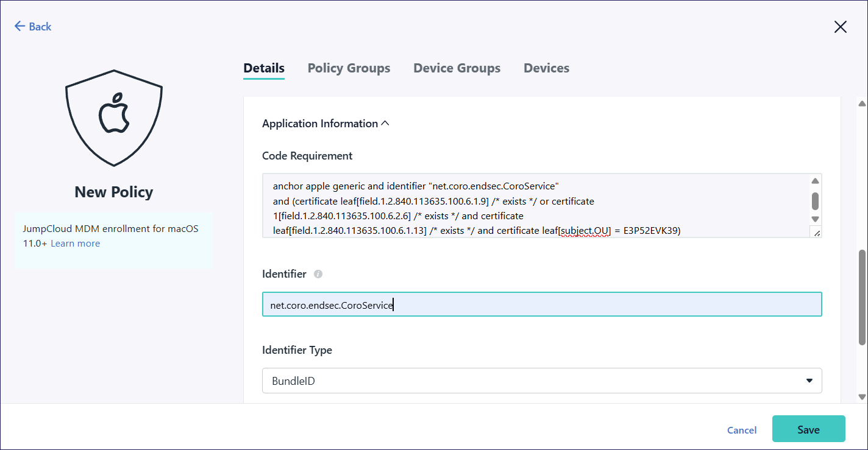Screen dimensions: 868x450
Task: Cancel the policy changes
Action: [741, 430]
